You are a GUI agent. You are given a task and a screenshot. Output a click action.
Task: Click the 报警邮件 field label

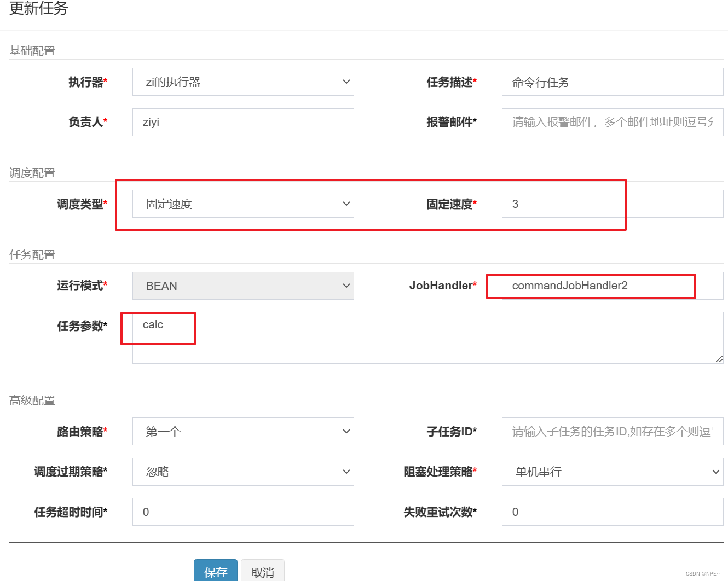(x=452, y=122)
